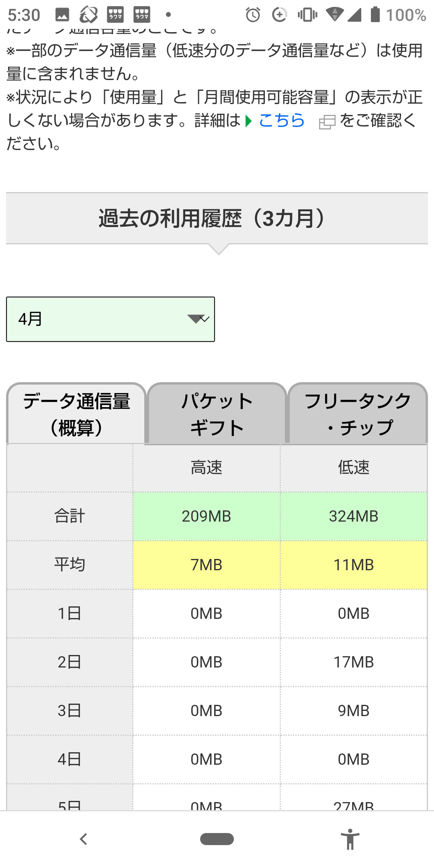This screenshot has height=868, width=434.
Task: Open the こちら details link
Action: tap(281, 121)
